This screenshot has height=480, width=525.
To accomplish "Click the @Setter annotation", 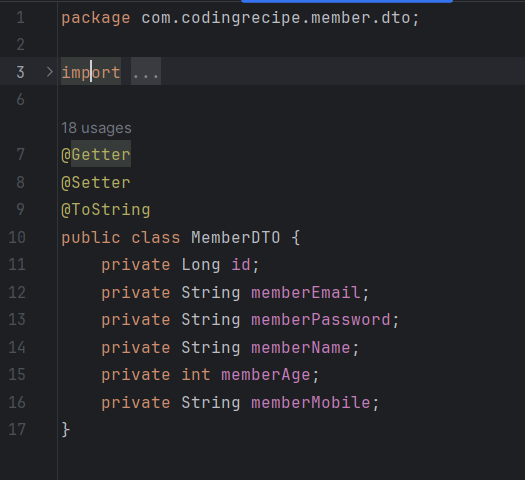I will coord(96,182).
